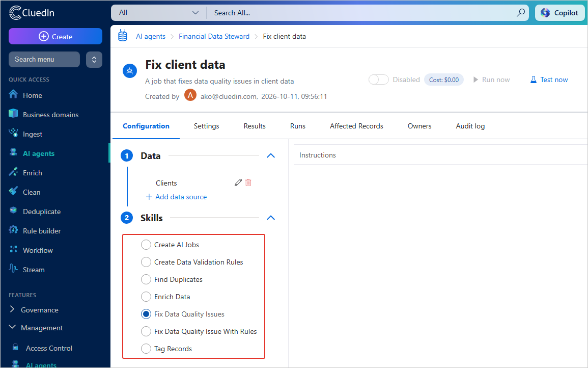The width and height of the screenshot is (588, 368).
Task: Click Run now button
Action: (x=491, y=80)
